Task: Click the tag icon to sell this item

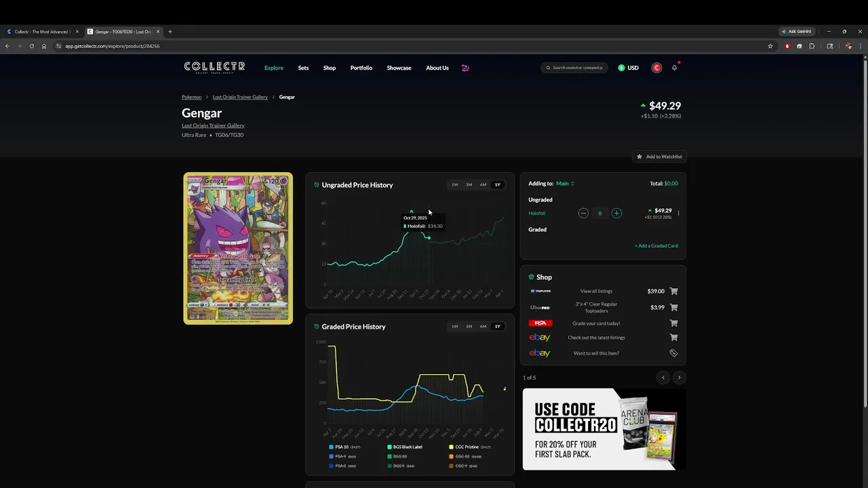Action: click(x=673, y=353)
